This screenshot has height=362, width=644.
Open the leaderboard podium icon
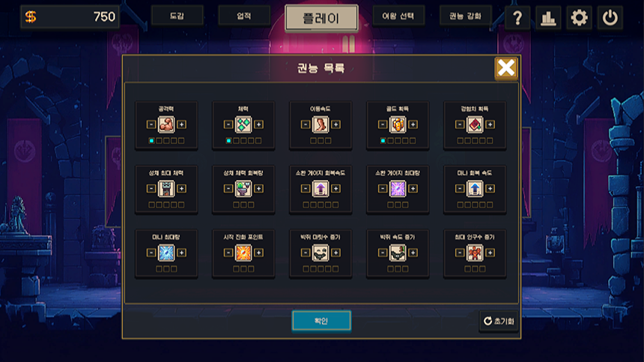548,18
